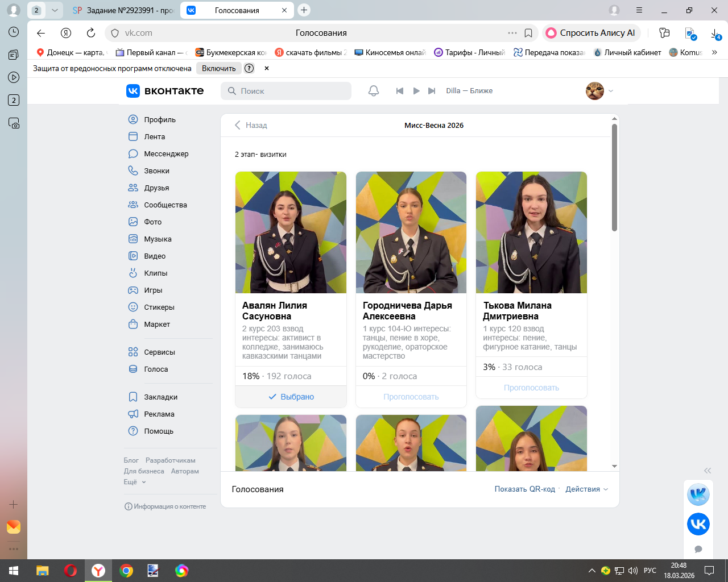Open the Действия dropdown

[x=586, y=489]
